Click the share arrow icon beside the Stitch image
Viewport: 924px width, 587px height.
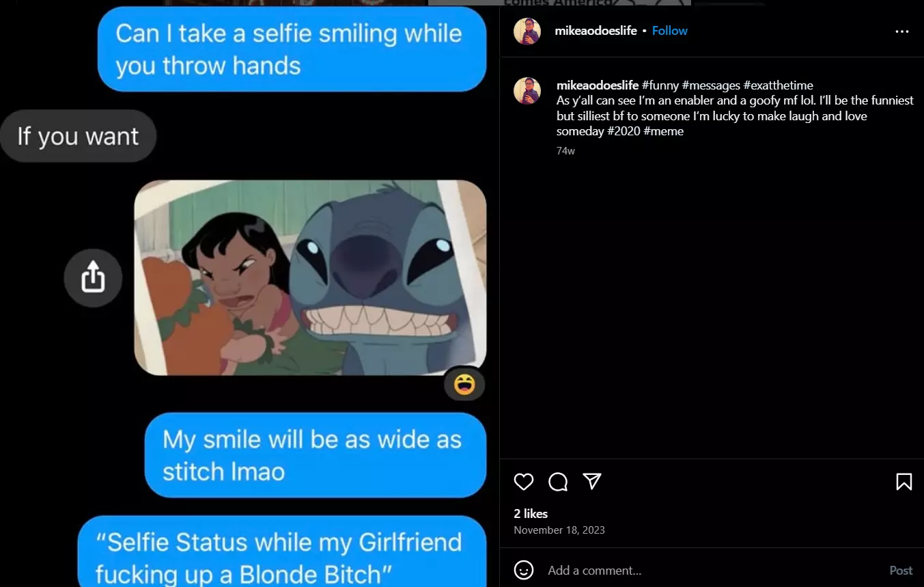94,277
